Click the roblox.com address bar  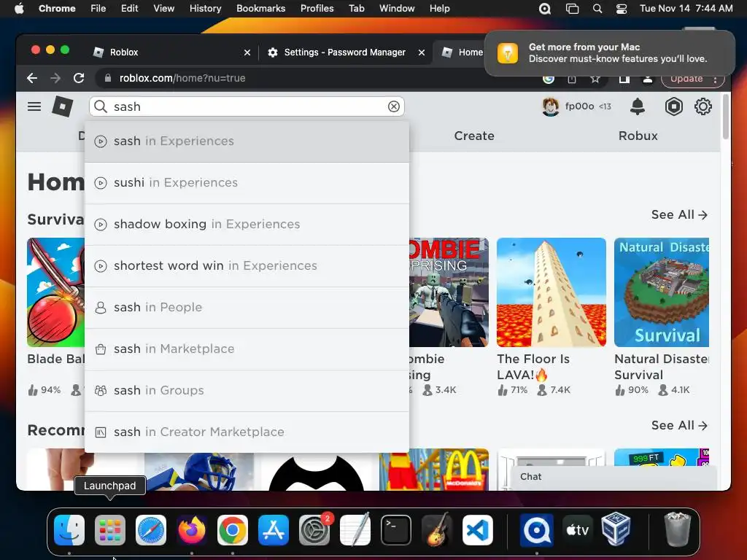point(314,78)
